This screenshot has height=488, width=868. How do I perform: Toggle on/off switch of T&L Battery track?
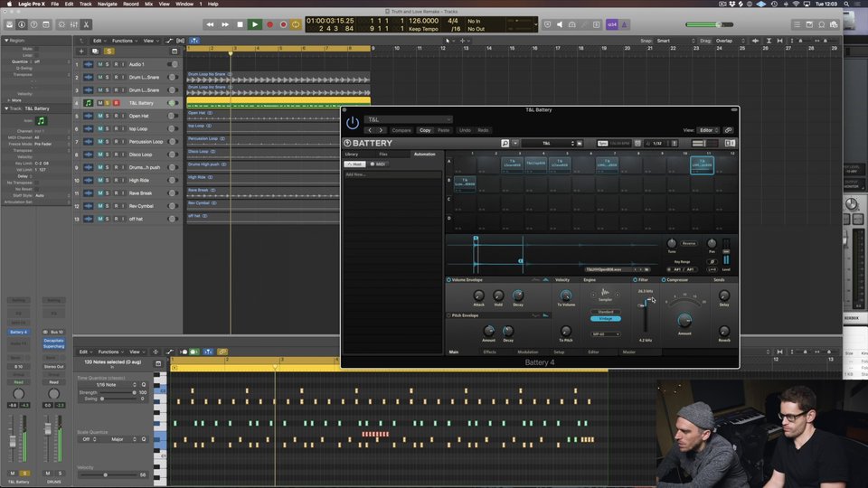coord(172,103)
